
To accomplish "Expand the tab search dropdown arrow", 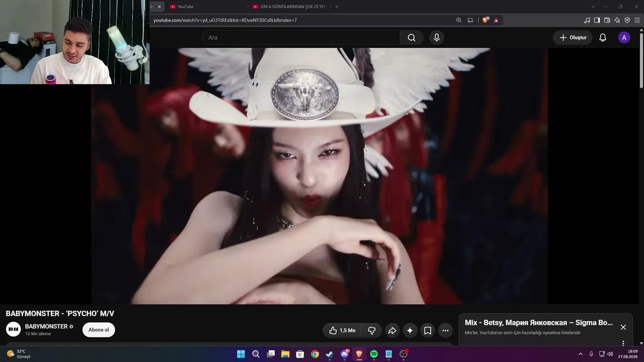I will pyautogui.click(x=593, y=7).
